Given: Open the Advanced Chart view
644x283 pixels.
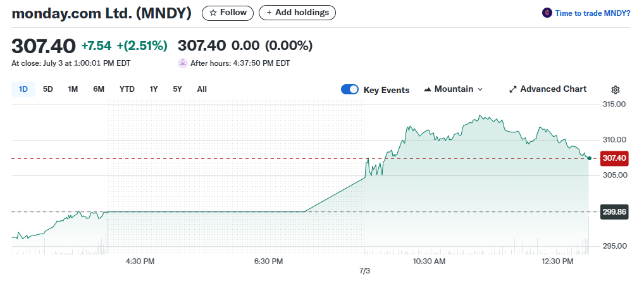Looking at the screenshot, I should coord(548,89).
